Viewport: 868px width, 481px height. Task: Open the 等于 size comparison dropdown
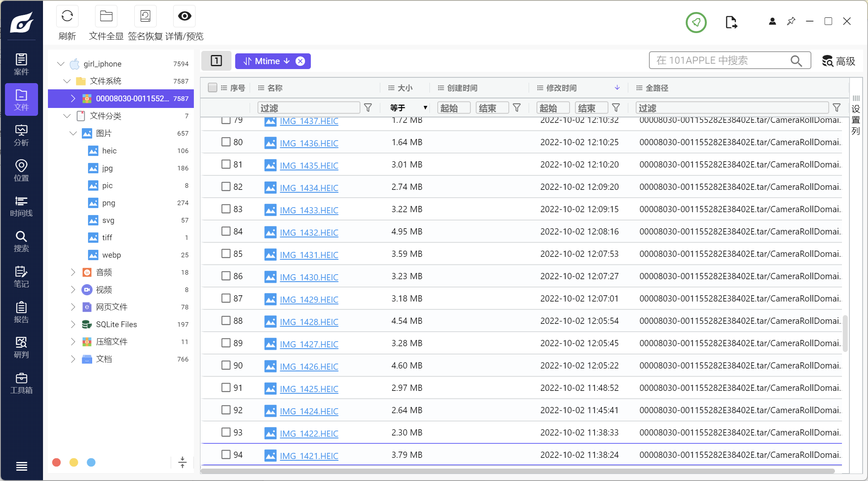coord(408,108)
